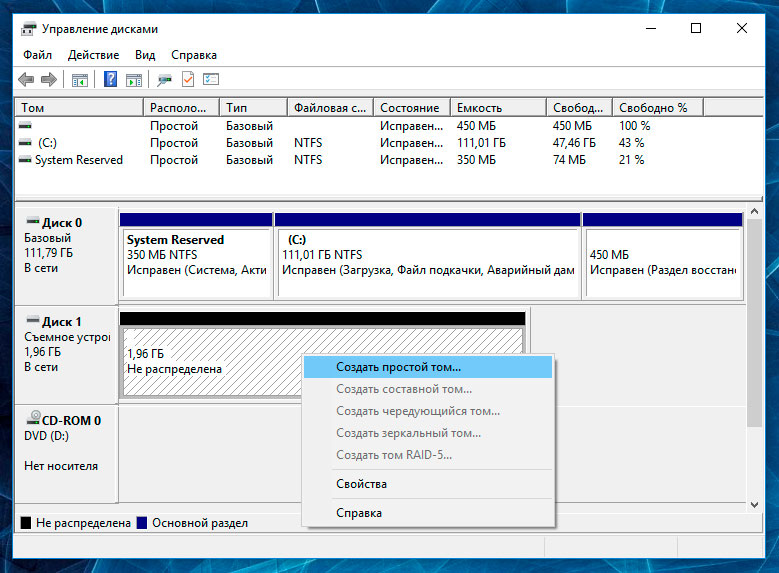Click the CD-ROM 0 DVD (D:) label panel
The height and width of the screenshot is (573, 779).
[x=67, y=454]
